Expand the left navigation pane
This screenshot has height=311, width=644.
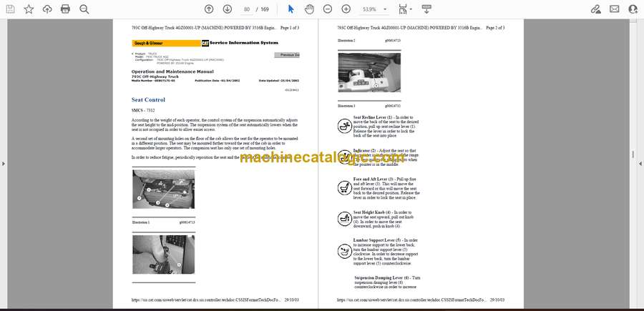click(4, 164)
